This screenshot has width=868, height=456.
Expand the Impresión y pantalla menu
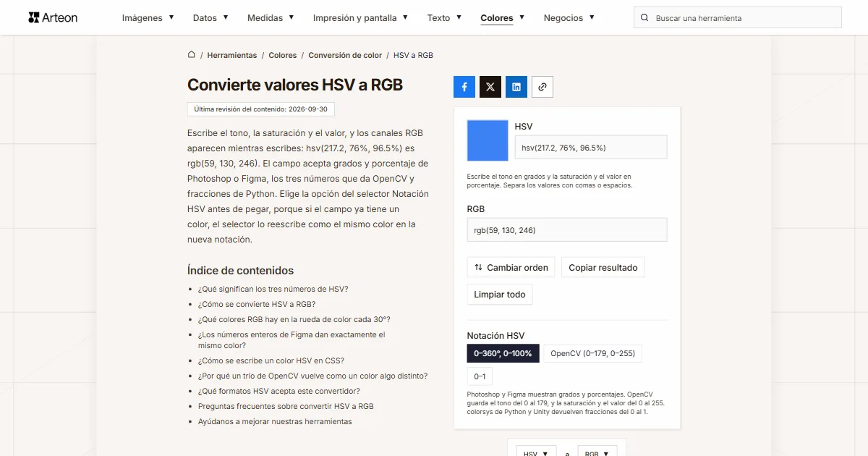click(360, 18)
